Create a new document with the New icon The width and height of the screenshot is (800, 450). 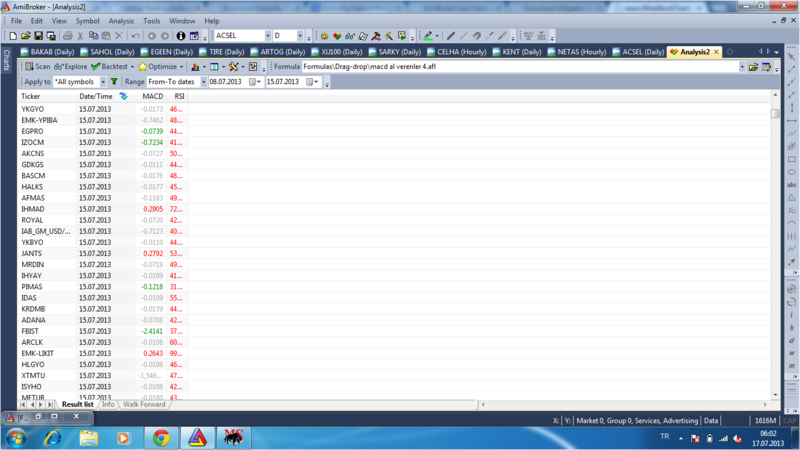pos(13,36)
